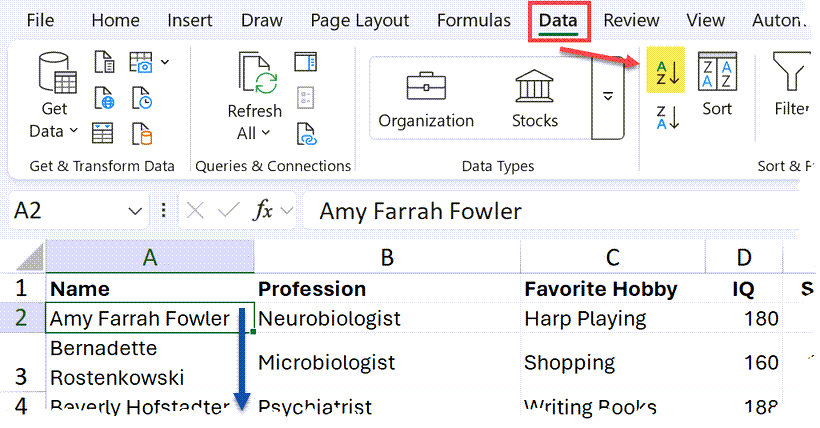Viewport: 820px width, 428px height.
Task: Select From Web globe icon
Action: (x=104, y=98)
